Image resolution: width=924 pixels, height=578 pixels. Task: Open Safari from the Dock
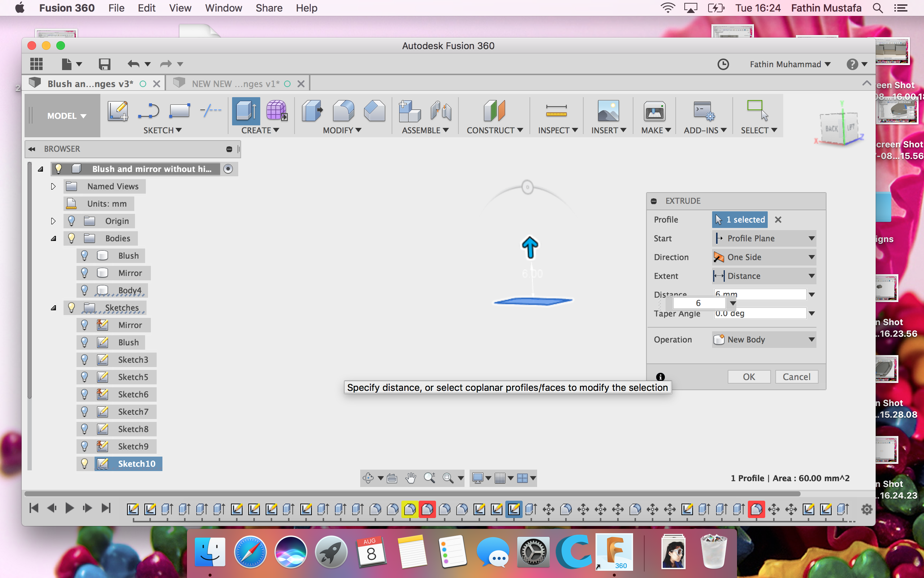(250, 552)
